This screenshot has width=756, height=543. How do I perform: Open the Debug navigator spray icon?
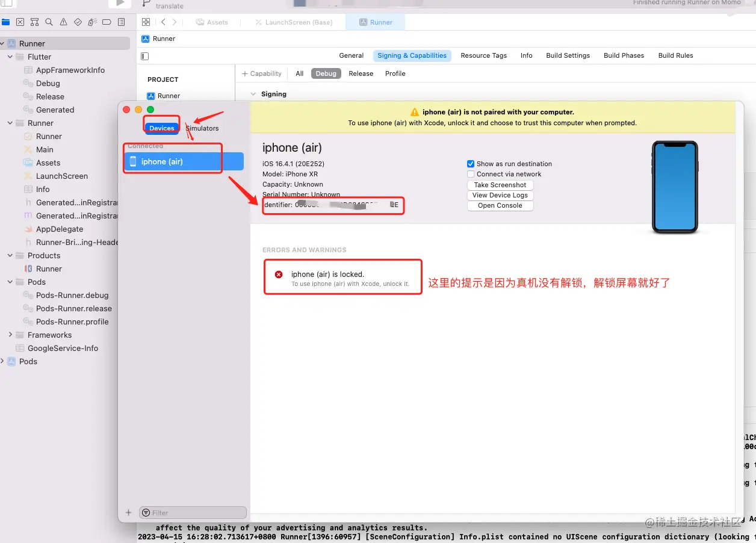92,22
